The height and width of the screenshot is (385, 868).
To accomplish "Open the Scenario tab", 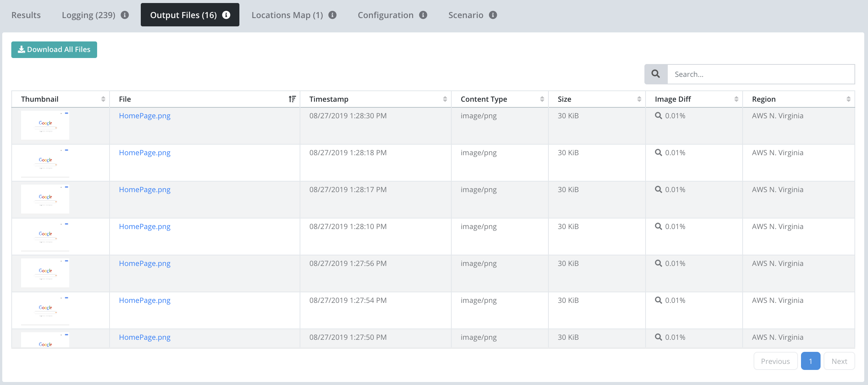I will coord(466,15).
